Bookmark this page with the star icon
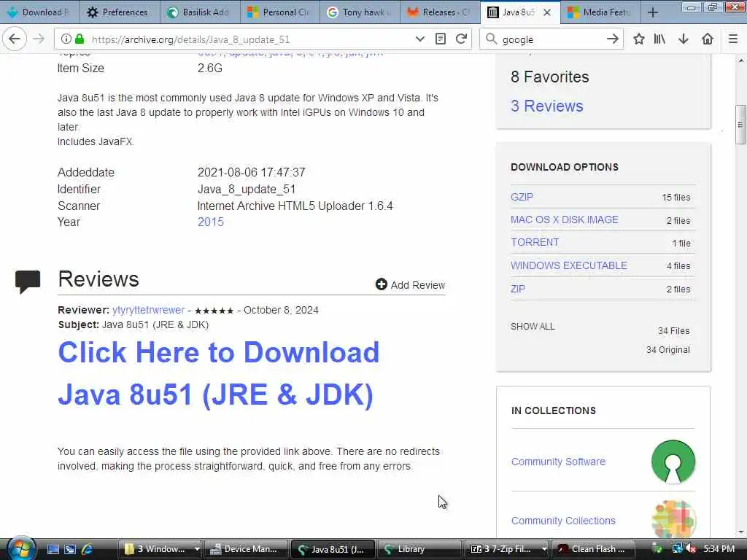Image resolution: width=747 pixels, height=560 pixels. click(639, 39)
